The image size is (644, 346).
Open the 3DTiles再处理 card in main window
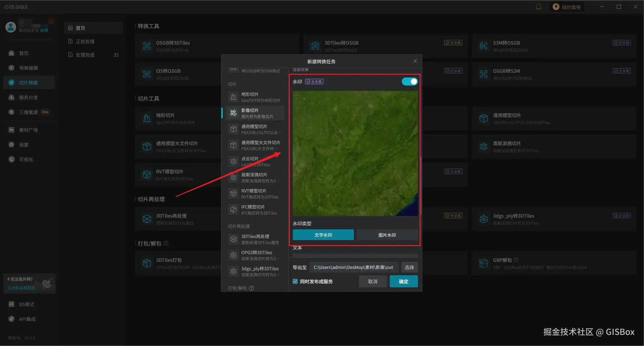pyautogui.click(x=178, y=219)
